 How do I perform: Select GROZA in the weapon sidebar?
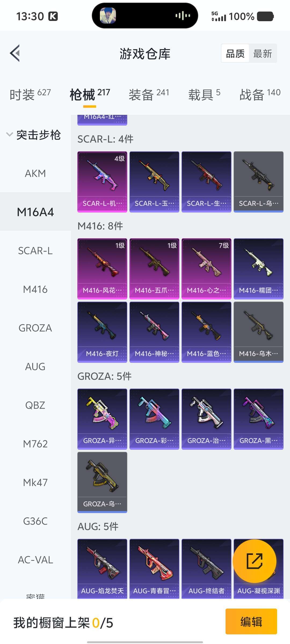point(35,328)
